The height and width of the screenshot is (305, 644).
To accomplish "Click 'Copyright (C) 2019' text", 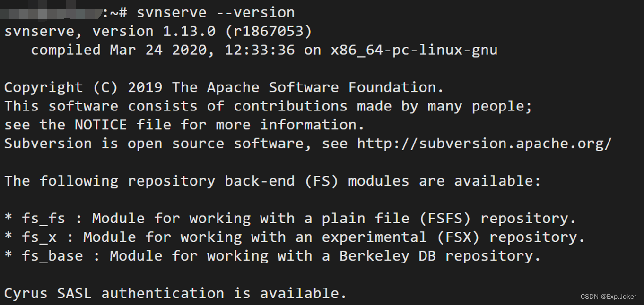I will pyautogui.click(x=83, y=87).
